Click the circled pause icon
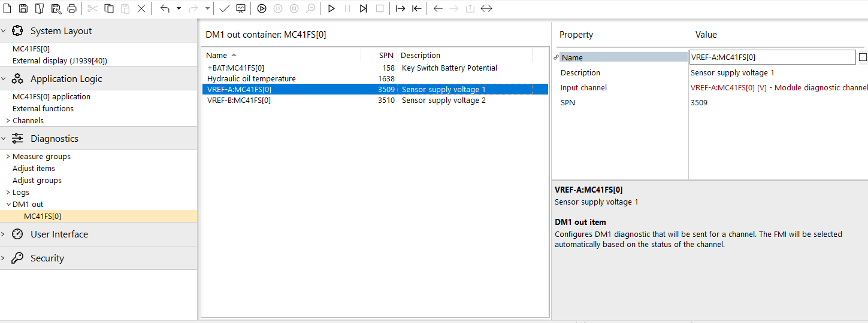The image size is (868, 323). [x=278, y=8]
